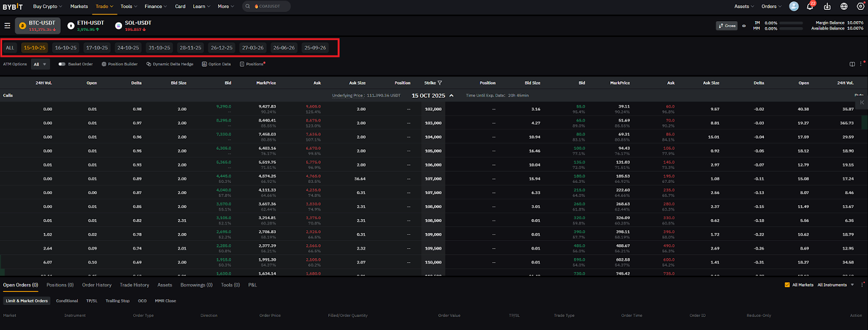Toggle balance visibility eye icon
This screenshot has height=330, width=868.
tap(744, 26)
